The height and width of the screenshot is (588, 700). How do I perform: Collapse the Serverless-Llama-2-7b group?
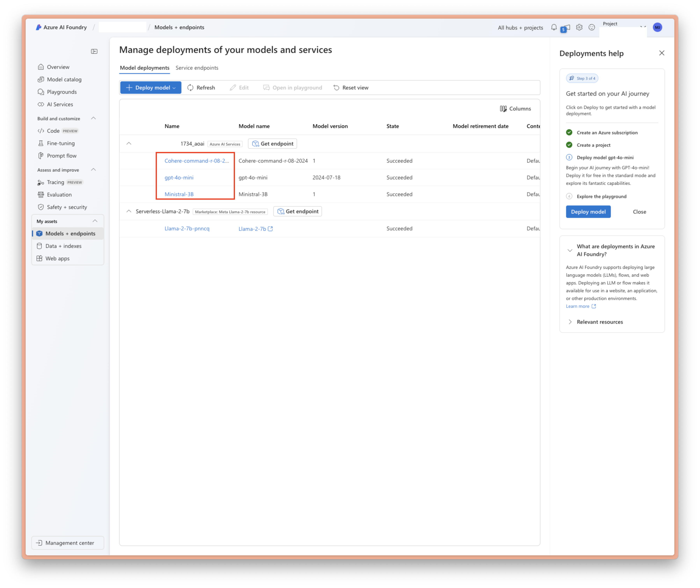pyautogui.click(x=129, y=211)
